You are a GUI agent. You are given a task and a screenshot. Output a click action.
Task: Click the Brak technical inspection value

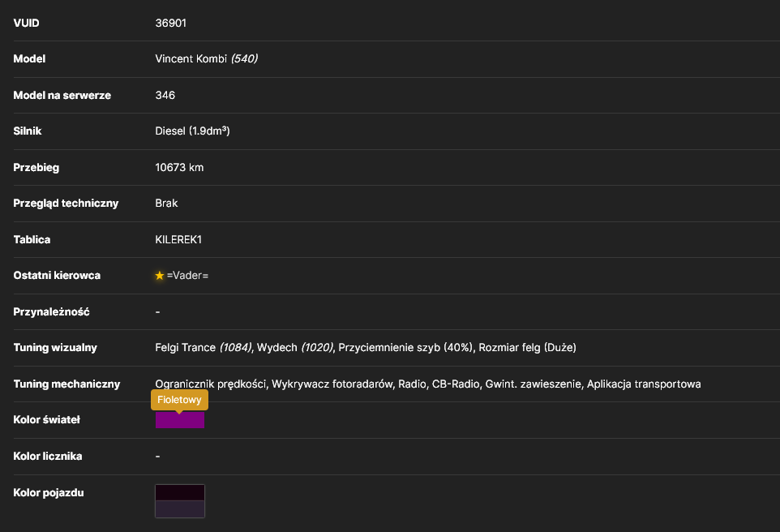pyautogui.click(x=166, y=203)
